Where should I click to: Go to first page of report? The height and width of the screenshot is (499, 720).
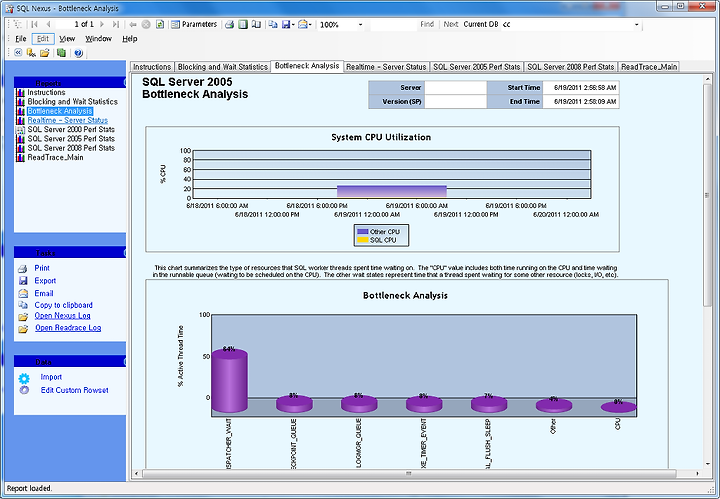coord(34,24)
